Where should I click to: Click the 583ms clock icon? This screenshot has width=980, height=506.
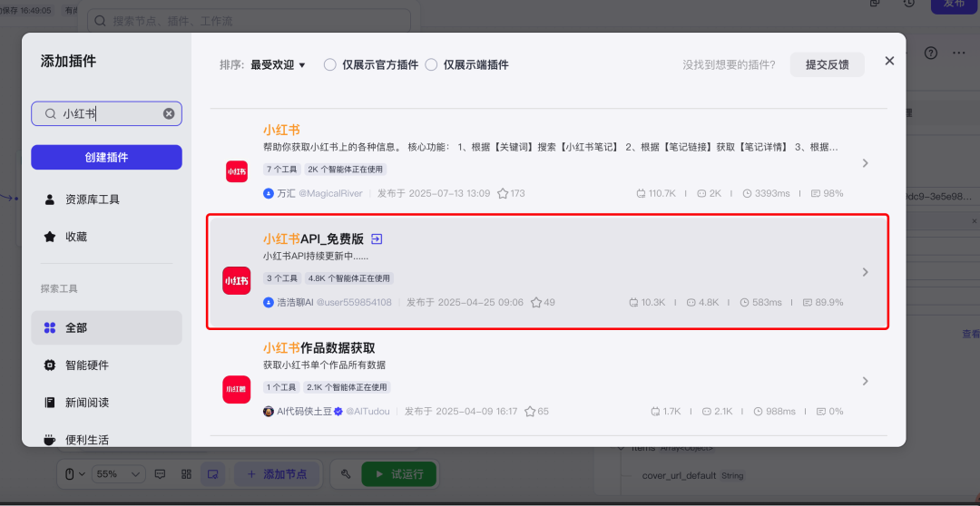[744, 302]
